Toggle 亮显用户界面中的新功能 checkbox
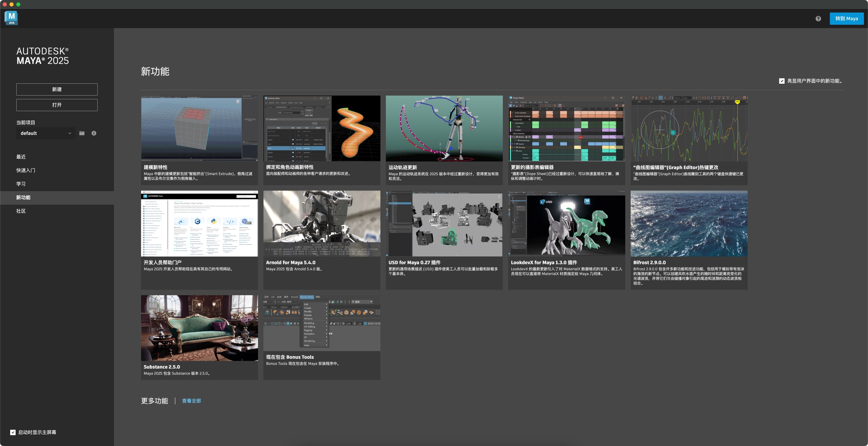The image size is (868, 446). pos(782,81)
